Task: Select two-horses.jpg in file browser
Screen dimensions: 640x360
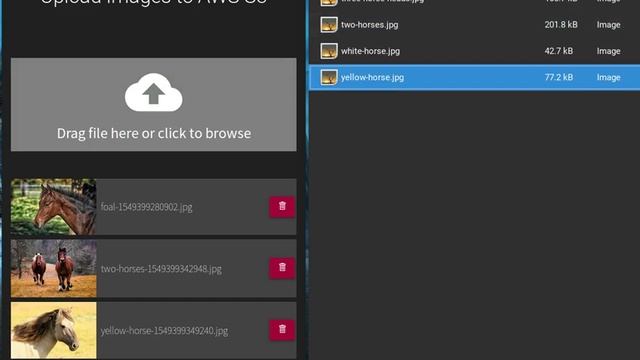Action: (x=370, y=24)
